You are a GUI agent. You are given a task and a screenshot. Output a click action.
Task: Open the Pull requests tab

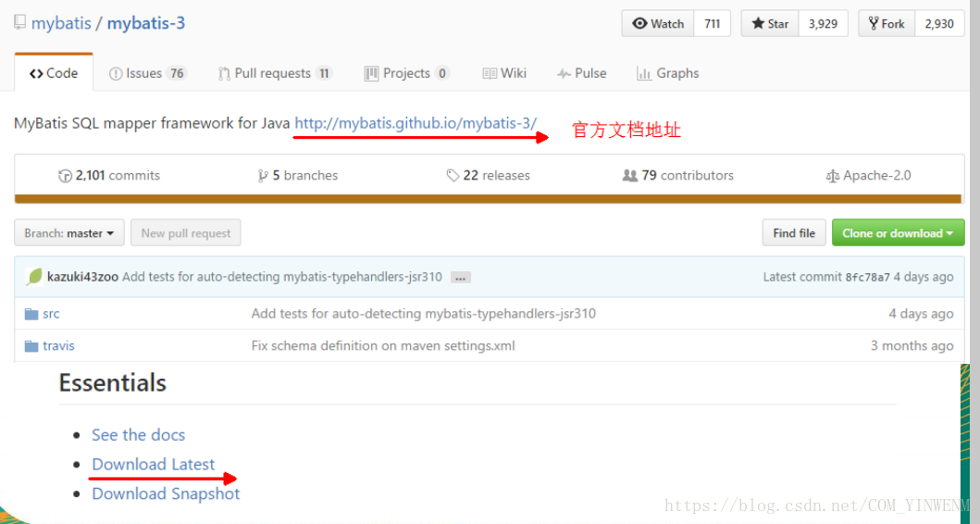coord(275,73)
